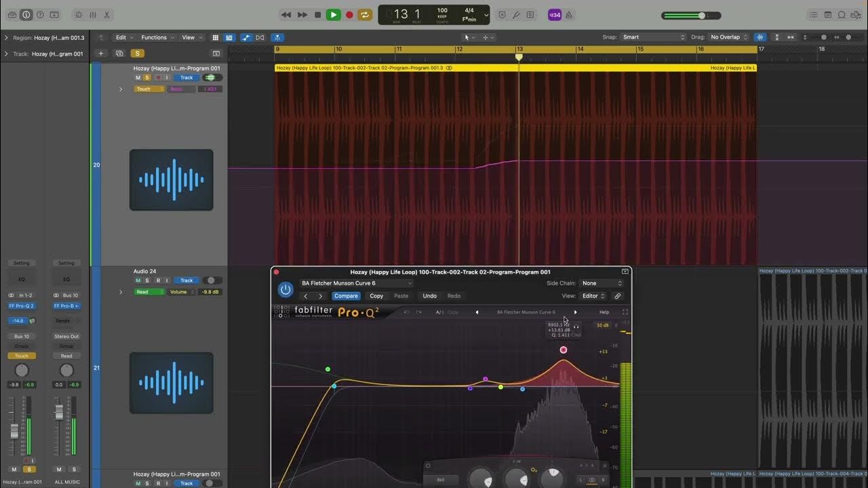Open the Read automation mode dropdown on Audio 24
Screen dimensions: 868x488
pos(149,292)
